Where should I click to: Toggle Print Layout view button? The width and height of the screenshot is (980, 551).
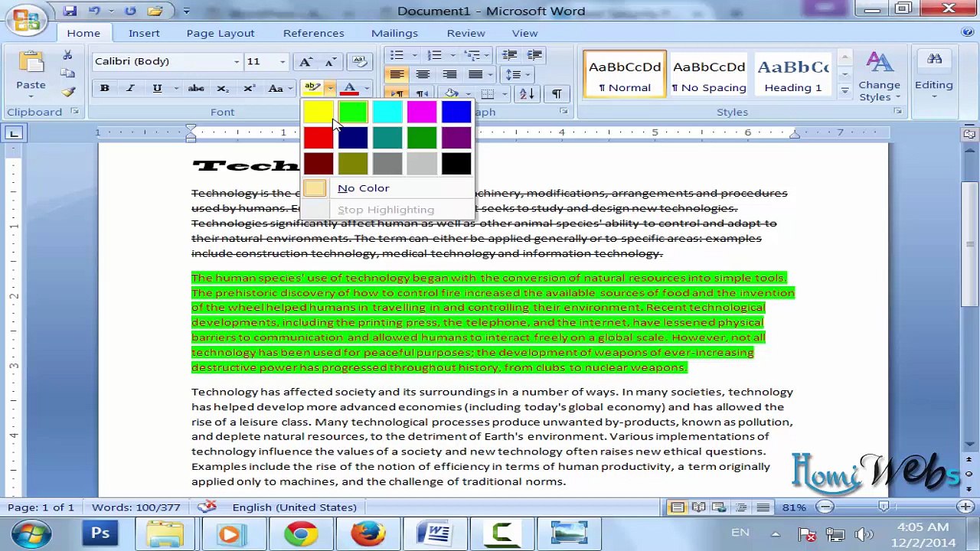[678, 507]
